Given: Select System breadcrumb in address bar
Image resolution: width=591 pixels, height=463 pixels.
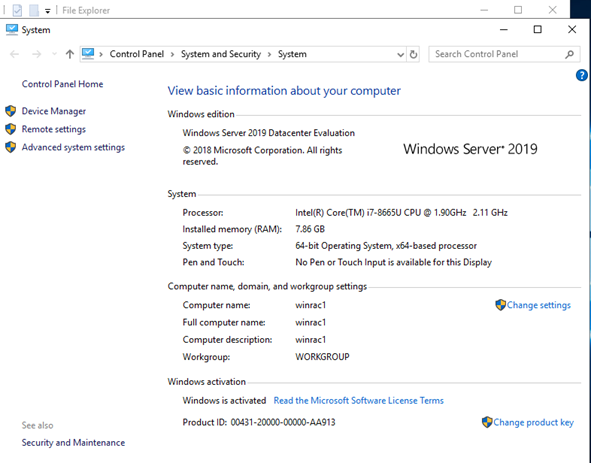Looking at the screenshot, I should [x=292, y=54].
